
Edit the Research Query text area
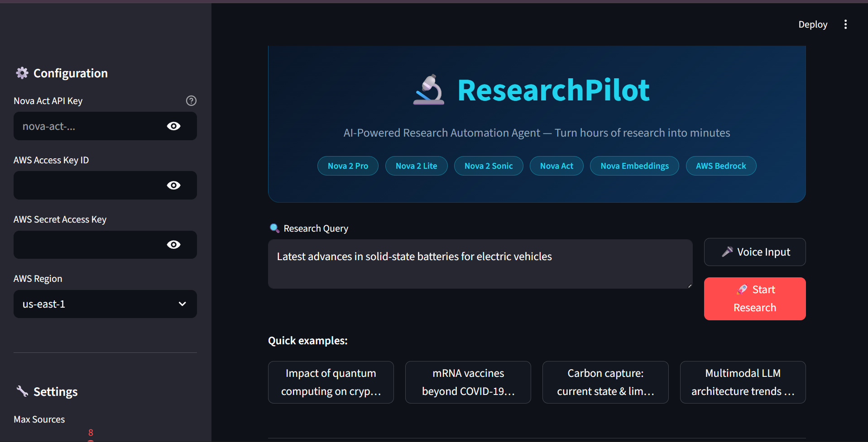[480, 264]
